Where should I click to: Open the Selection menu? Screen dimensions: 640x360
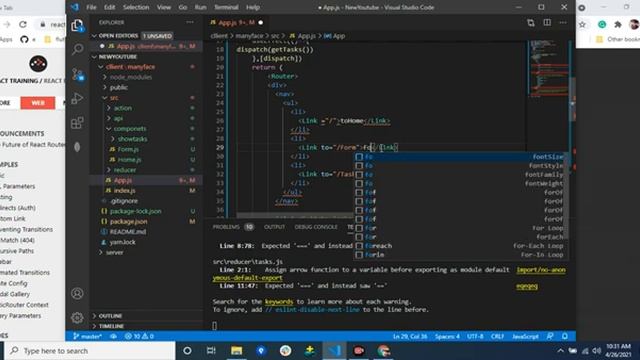136,7
